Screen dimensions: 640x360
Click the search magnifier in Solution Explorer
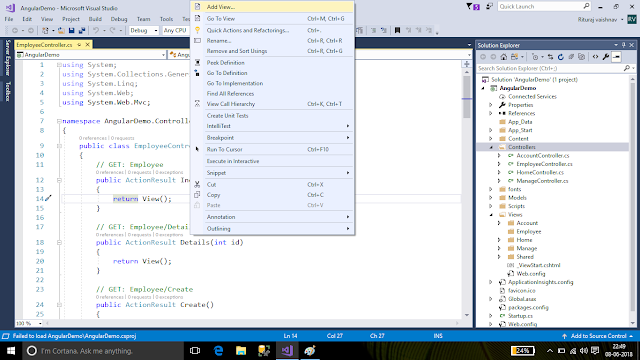[627, 68]
